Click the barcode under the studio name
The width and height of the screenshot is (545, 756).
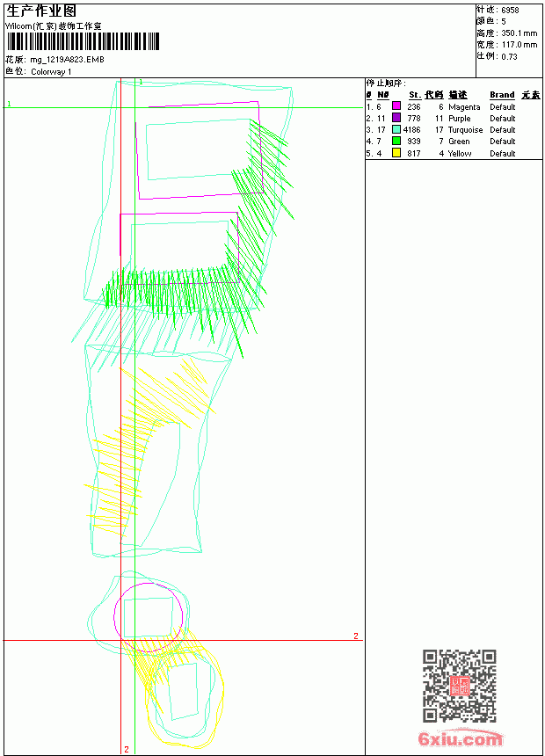click(83, 41)
